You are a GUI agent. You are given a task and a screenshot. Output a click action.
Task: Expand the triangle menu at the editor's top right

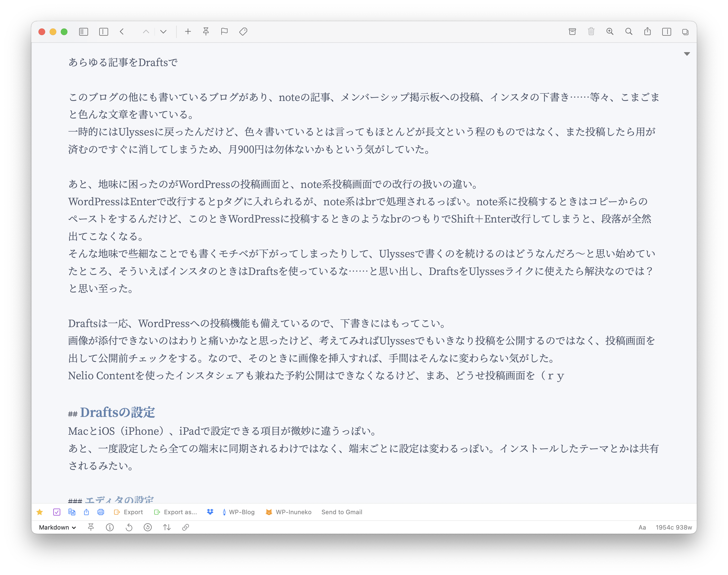687,54
